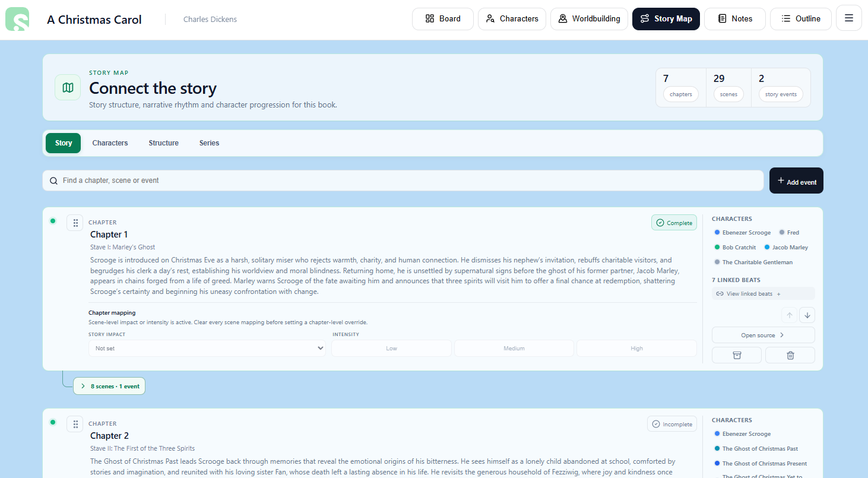Click the Story Map map icon

[x=68, y=88]
